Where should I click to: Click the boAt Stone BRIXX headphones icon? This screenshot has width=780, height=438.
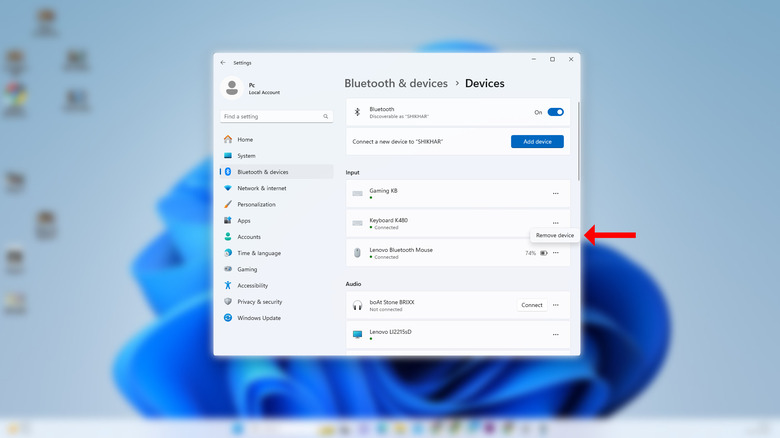click(x=357, y=305)
